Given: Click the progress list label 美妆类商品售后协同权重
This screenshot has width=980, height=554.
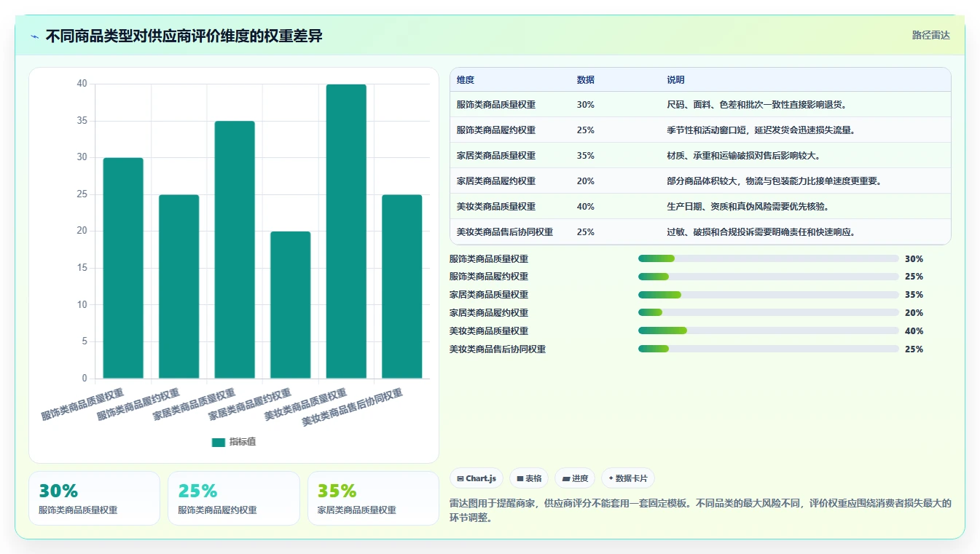Looking at the screenshot, I should click(498, 349).
